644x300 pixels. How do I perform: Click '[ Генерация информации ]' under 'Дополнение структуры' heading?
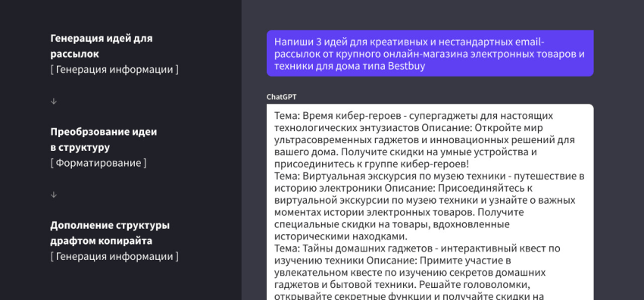tap(114, 257)
